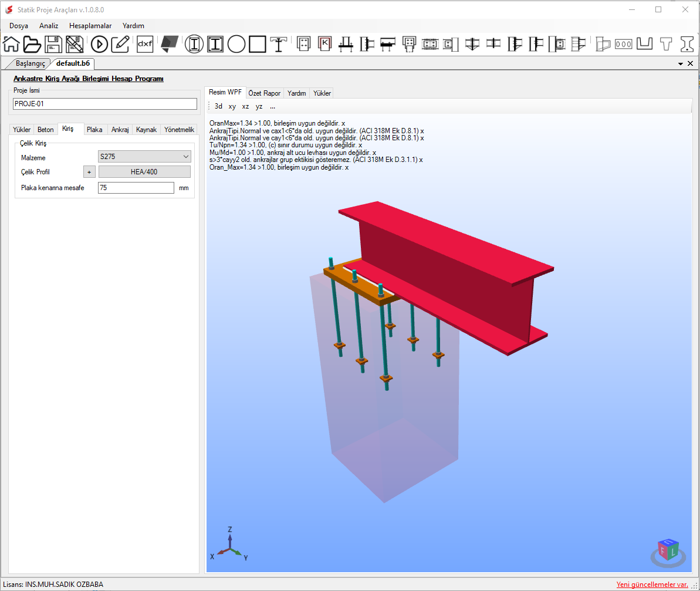Click the red K plate icon
Screen dimensions: 700x591
(x=325, y=44)
